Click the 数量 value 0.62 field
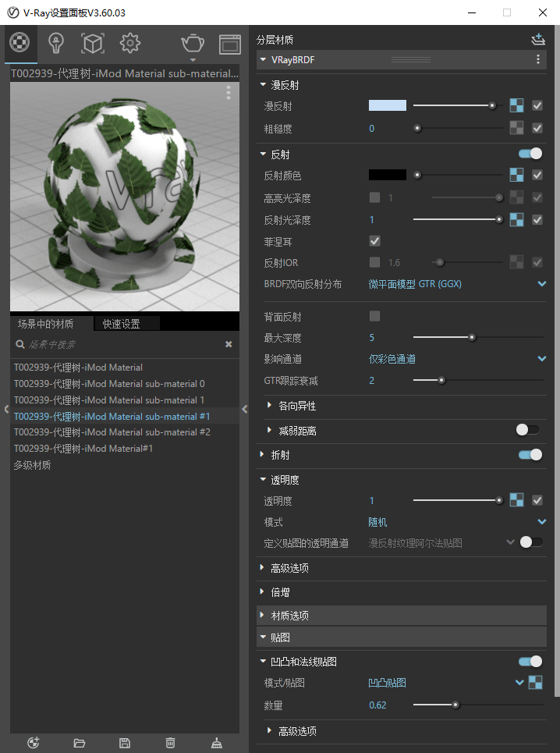560x753 pixels. coord(377,705)
